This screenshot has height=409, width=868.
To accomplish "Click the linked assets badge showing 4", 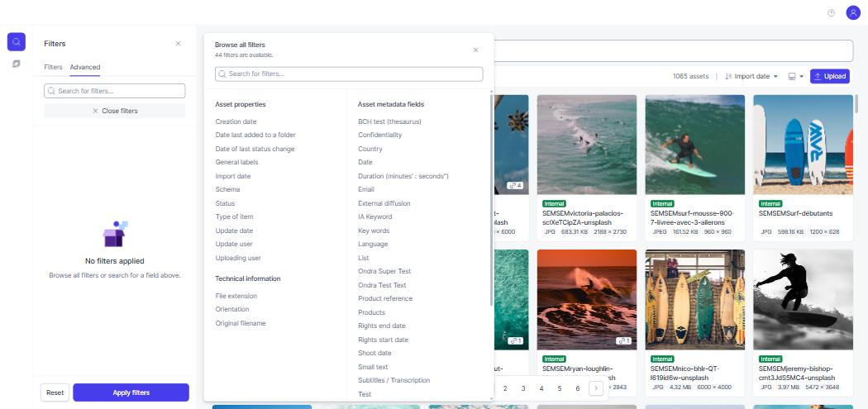I will point(515,185).
